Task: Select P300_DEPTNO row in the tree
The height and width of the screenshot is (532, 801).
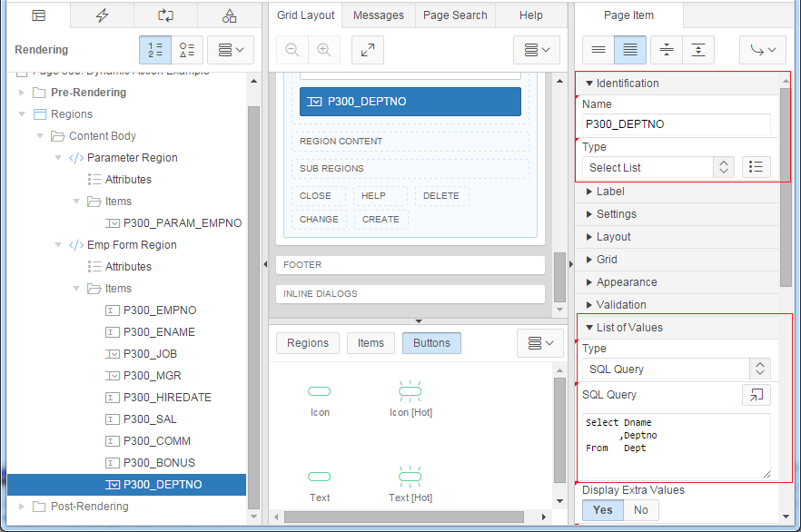Action: pos(127,485)
